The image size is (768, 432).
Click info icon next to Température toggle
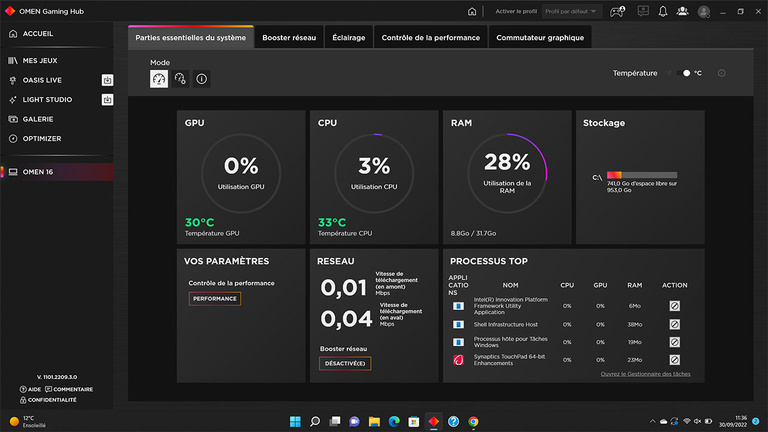721,73
